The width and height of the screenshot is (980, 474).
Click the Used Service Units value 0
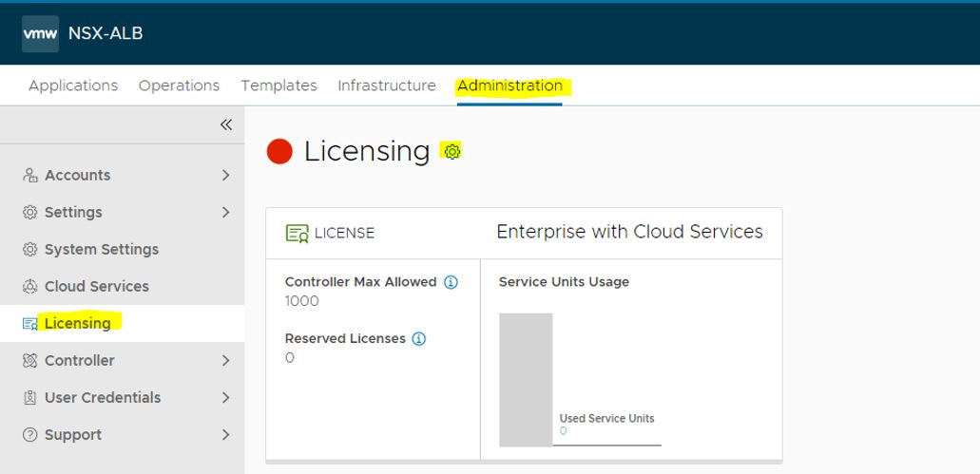tap(563, 431)
